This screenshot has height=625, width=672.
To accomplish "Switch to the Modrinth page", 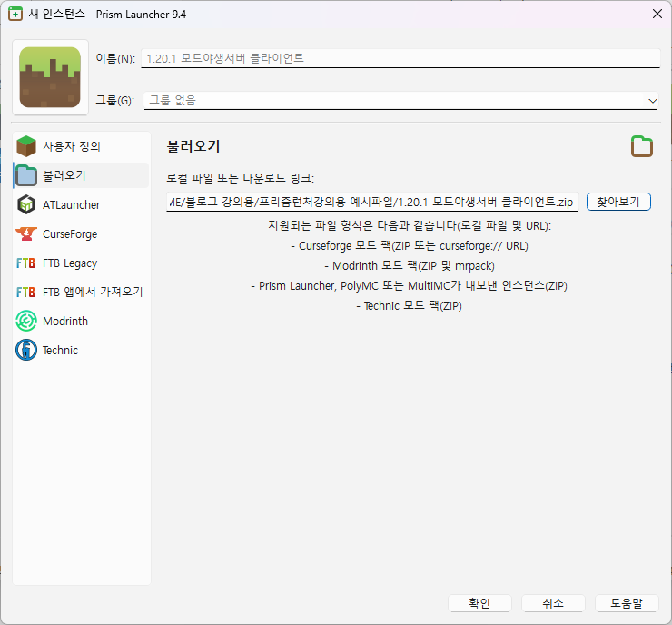I will (82, 321).
